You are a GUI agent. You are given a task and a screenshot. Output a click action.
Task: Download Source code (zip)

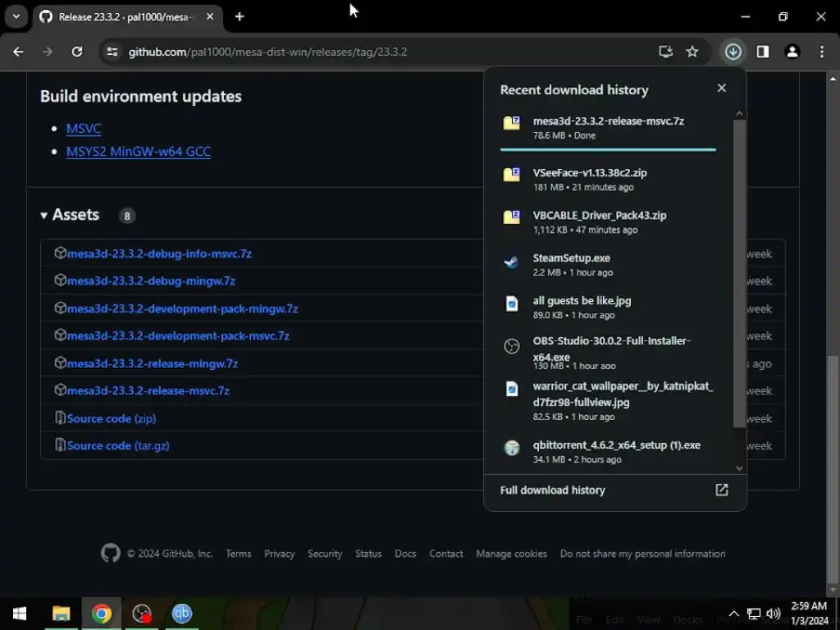click(112, 418)
